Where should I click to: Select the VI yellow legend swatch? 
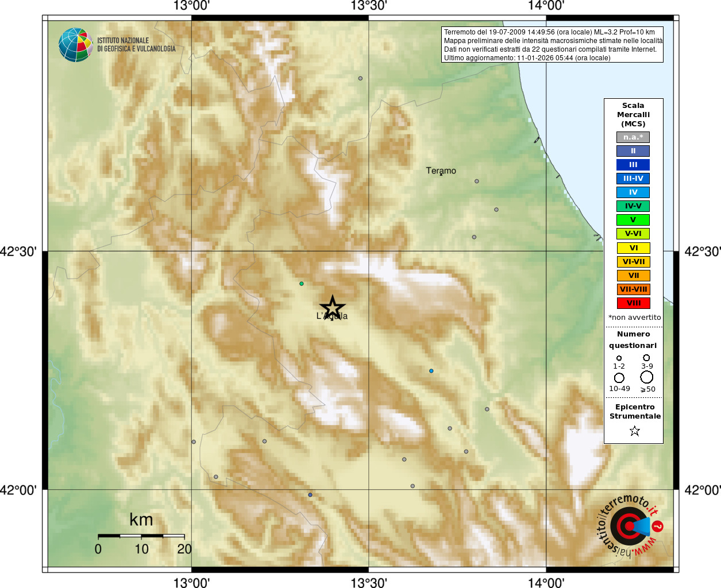click(x=633, y=248)
